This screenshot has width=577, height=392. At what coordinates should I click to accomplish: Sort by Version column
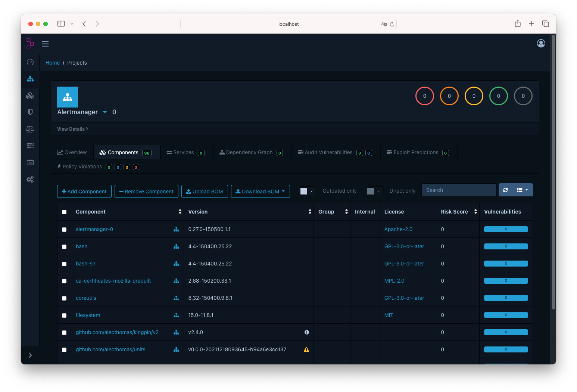click(249, 212)
